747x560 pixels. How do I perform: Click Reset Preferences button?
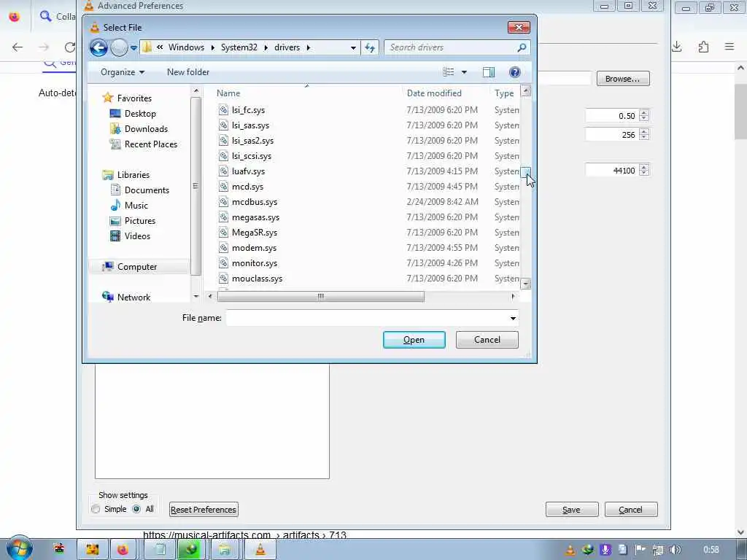204,510
